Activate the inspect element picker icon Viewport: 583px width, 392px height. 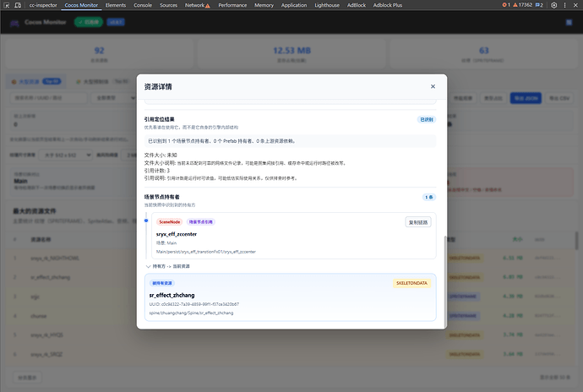(x=6, y=5)
